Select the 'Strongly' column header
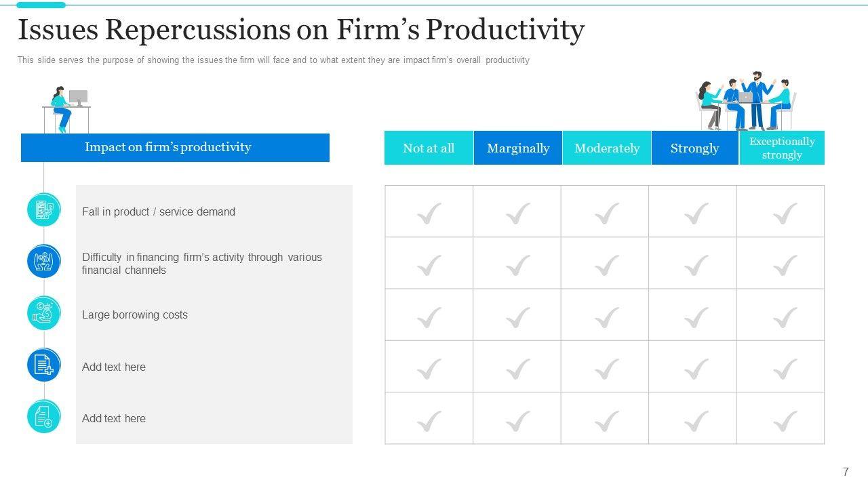Viewport: 868px width, 488px height. coord(694,148)
